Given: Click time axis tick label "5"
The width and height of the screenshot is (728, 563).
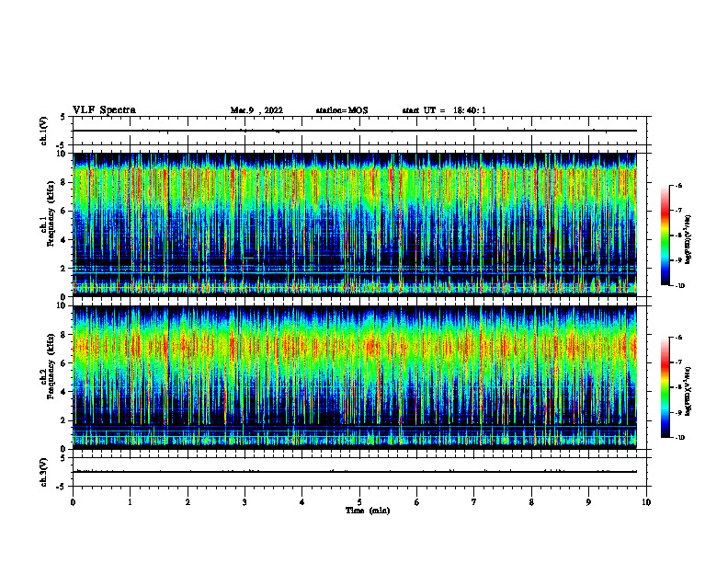Looking at the screenshot, I should tap(359, 502).
